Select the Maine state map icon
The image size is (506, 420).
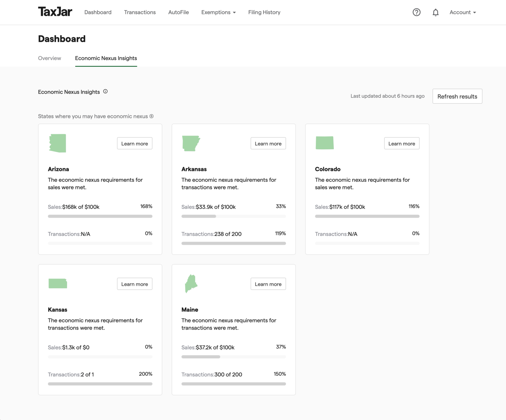point(191,283)
